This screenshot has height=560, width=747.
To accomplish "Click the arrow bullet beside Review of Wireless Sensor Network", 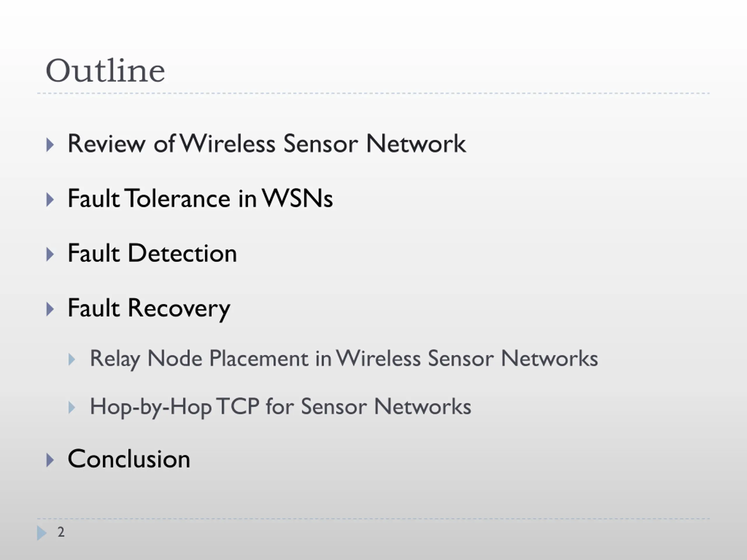I will [x=50, y=145].
